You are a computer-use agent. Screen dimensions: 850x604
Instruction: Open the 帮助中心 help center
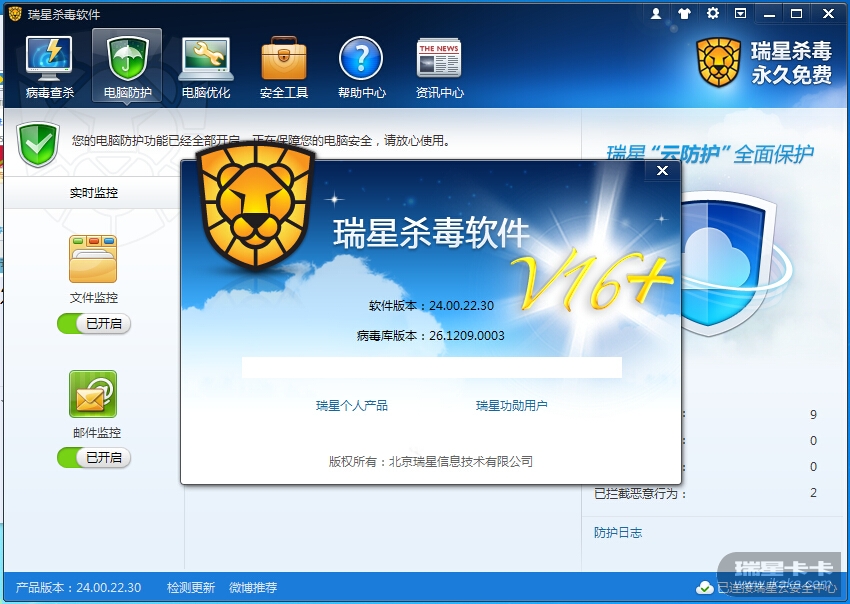pos(362,67)
